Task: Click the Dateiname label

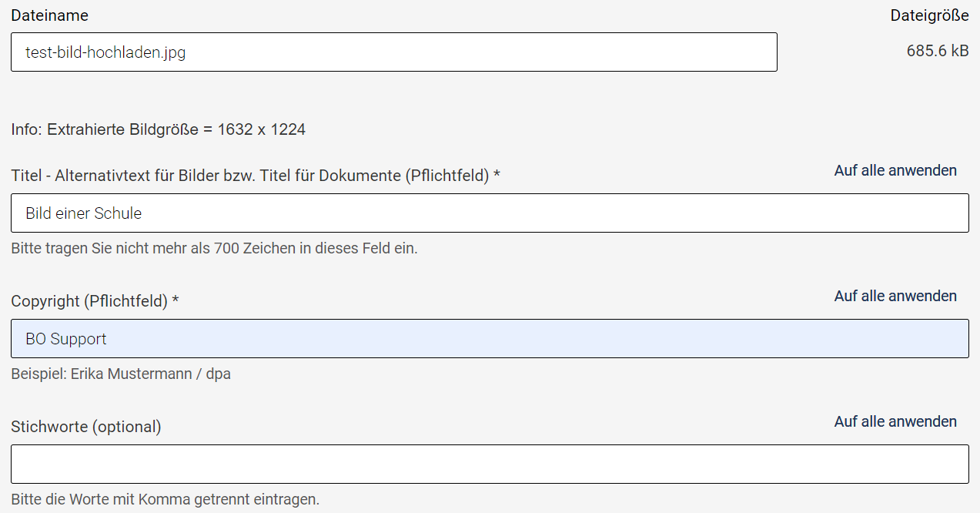Action: pos(49,15)
